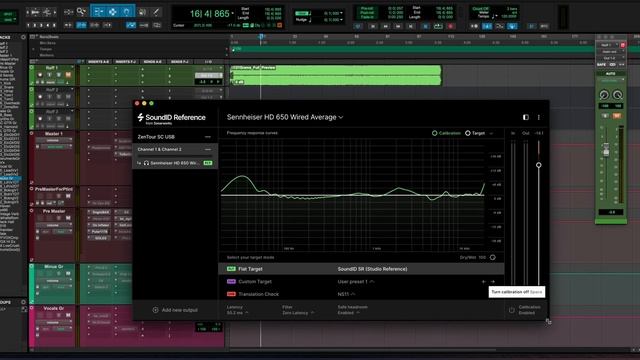Adjust the SoundID output volume slider handle

(539, 165)
